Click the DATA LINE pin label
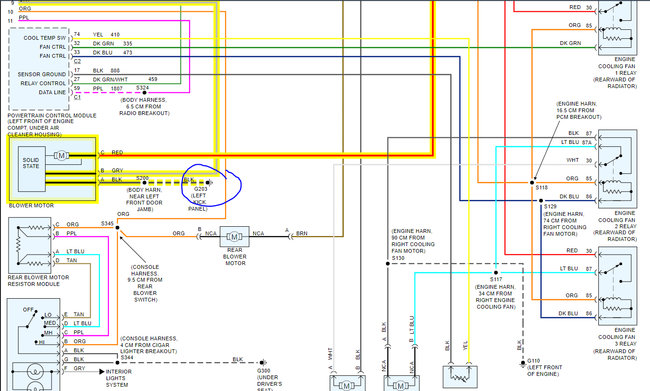Viewport: 650px width, 391px height. (x=52, y=92)
